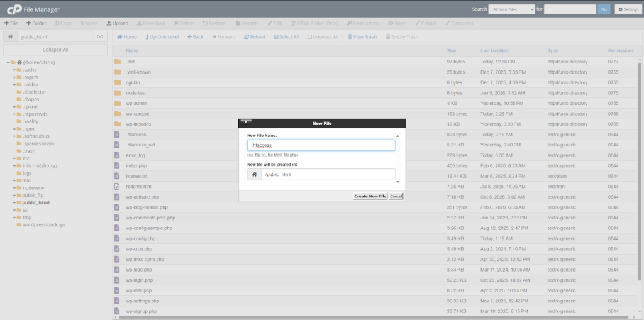Click the Copy toolbar item

point(63,23)
